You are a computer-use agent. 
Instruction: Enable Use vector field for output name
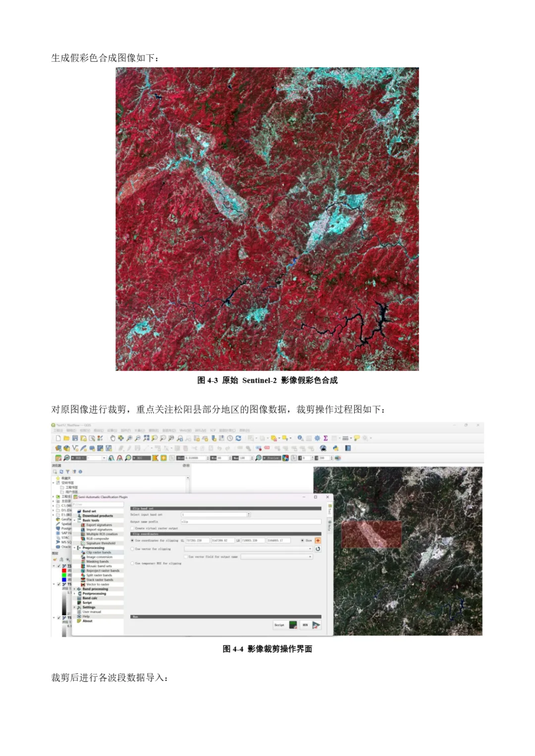point(186,556)
